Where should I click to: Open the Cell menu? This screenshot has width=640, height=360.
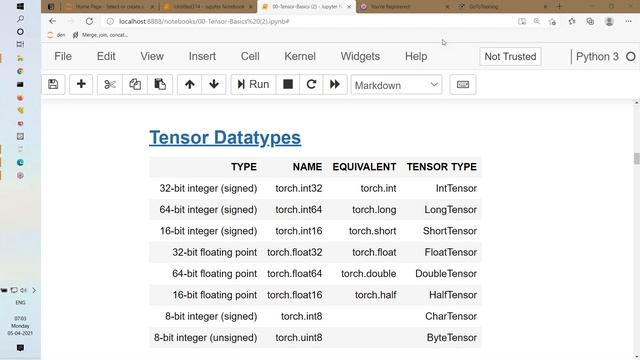pyautogui.click(x=250, y=56)
